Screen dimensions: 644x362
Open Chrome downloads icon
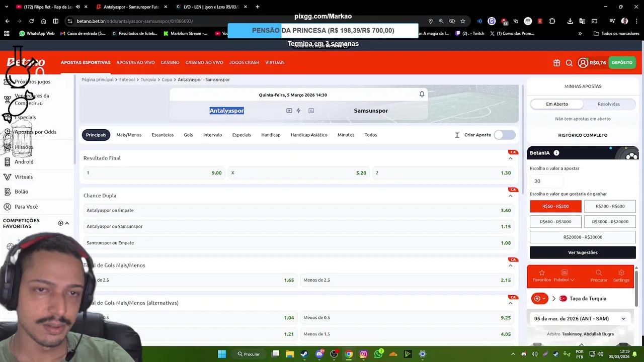[x=570, y=21]
